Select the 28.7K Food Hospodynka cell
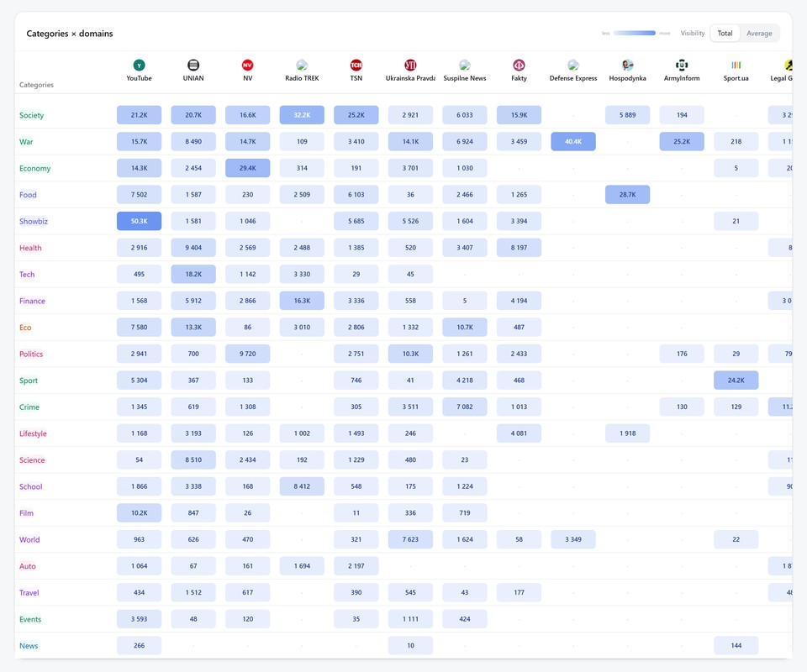 627,195
